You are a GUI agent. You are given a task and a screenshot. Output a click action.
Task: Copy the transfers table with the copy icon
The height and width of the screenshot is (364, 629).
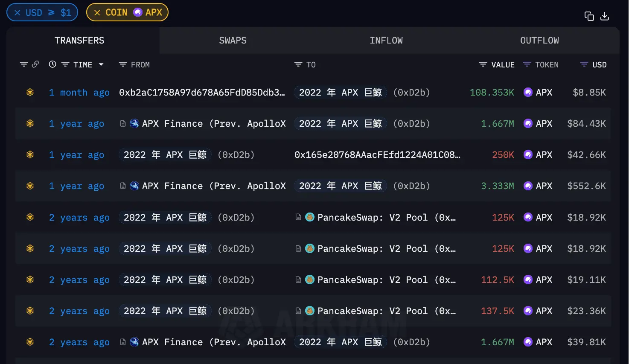pos(589,16)
